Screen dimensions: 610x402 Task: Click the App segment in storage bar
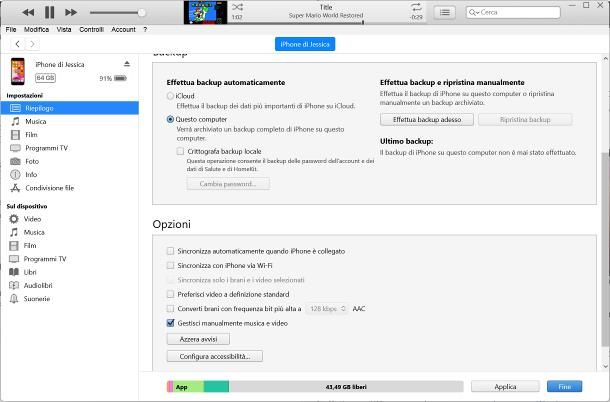tap(188, 387)
